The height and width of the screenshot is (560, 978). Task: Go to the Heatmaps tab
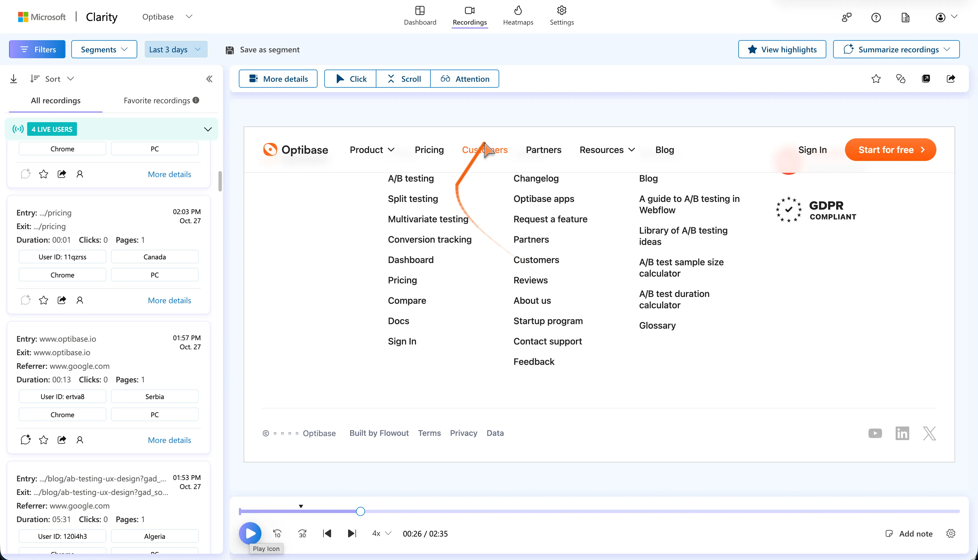click(518, 16)
